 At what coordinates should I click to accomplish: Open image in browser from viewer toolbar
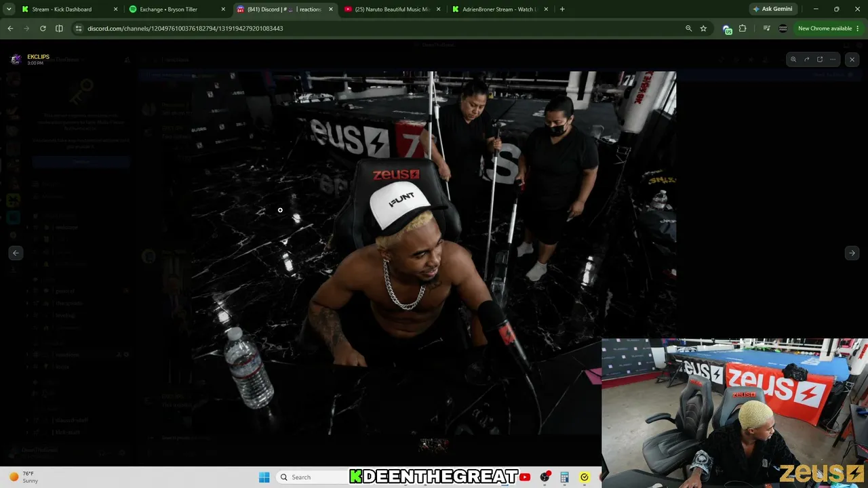(819, 60)
